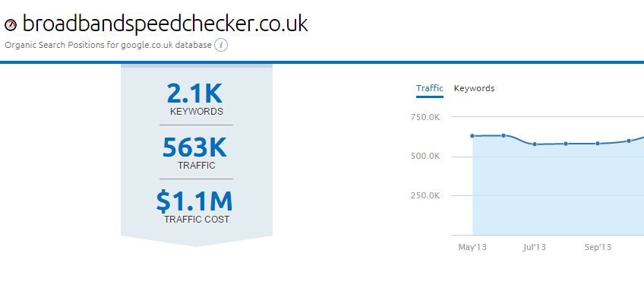Image resolution: width=644 pixels, height=285 pixels.
Task: Click the $1.1M traffic cost figure
Action: coord(194,201)
